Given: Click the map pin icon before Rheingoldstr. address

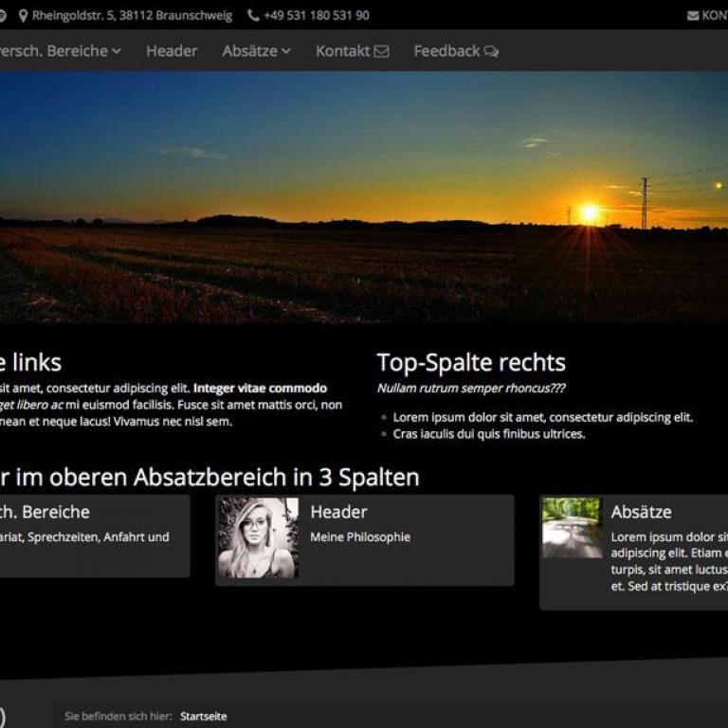Looking at the screenshot, I should pyautogui.click(x=23, y=16).
